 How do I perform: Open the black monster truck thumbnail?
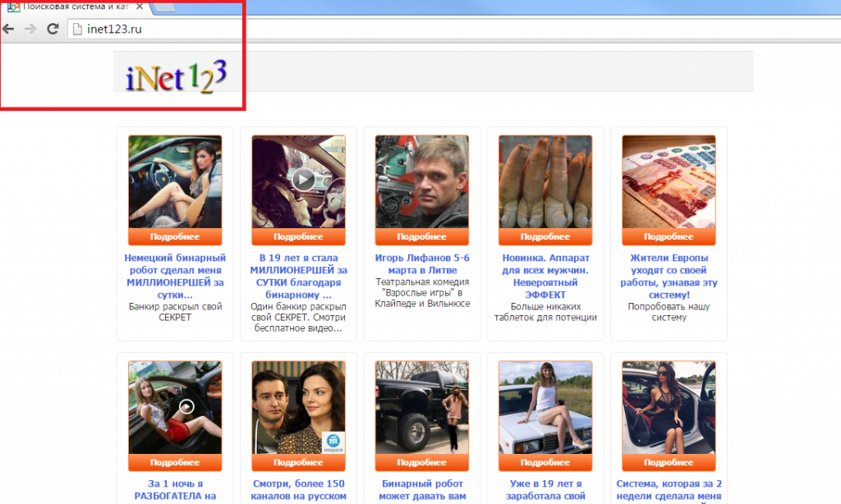(421, 407)
